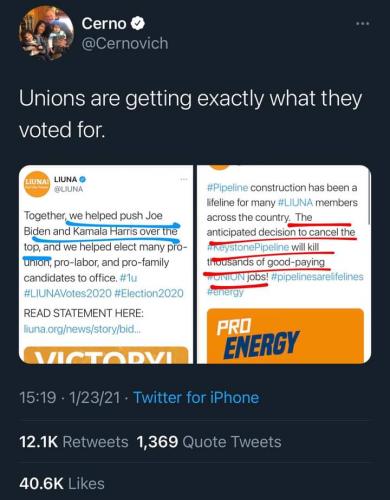Click the #KeystonePipeline hashtag in image
The image size is (390, 500).
point(248,247)
